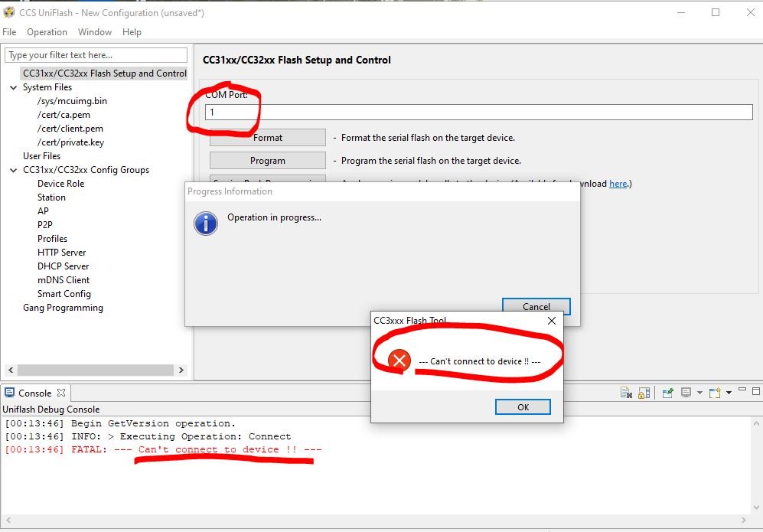Click the COM Port input field
The height and width of the screenshot is (532, 763).
point(479,112)
